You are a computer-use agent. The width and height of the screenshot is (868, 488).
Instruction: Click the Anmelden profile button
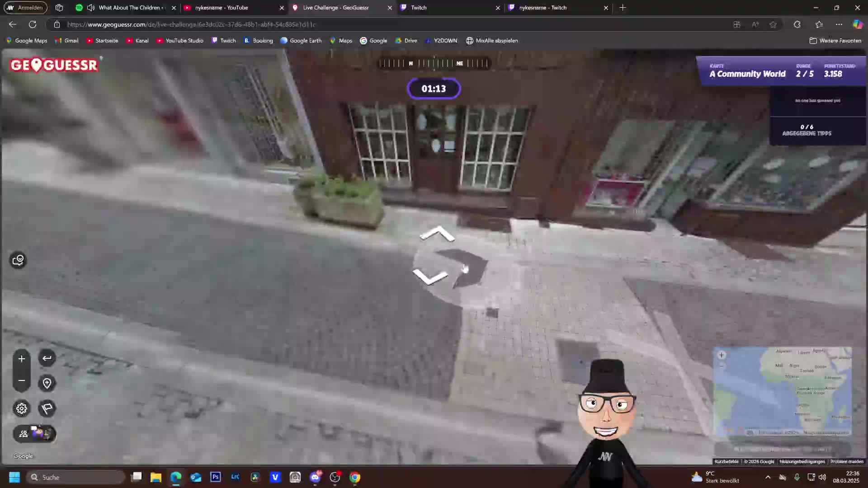click(x=25, y=8)
